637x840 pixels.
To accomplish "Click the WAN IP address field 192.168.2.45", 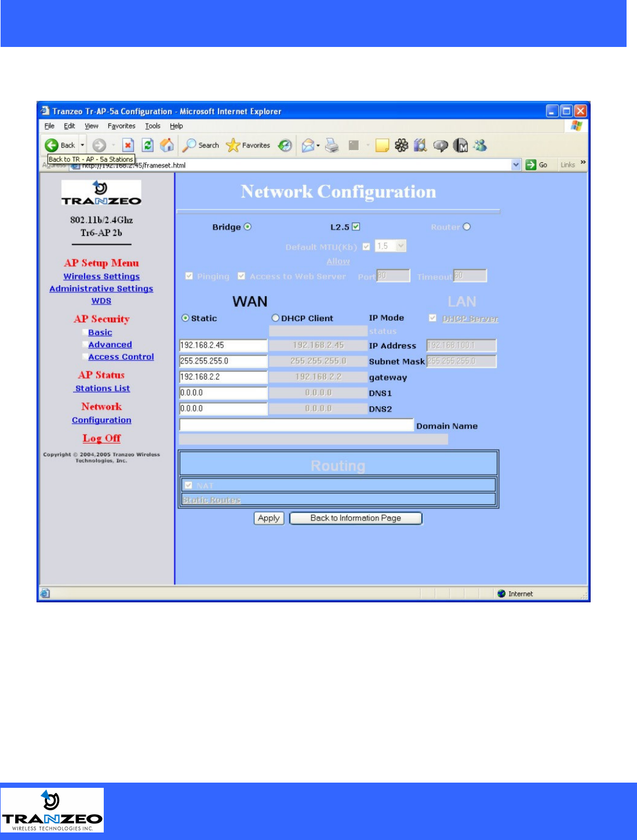I will tap(223, 346).
